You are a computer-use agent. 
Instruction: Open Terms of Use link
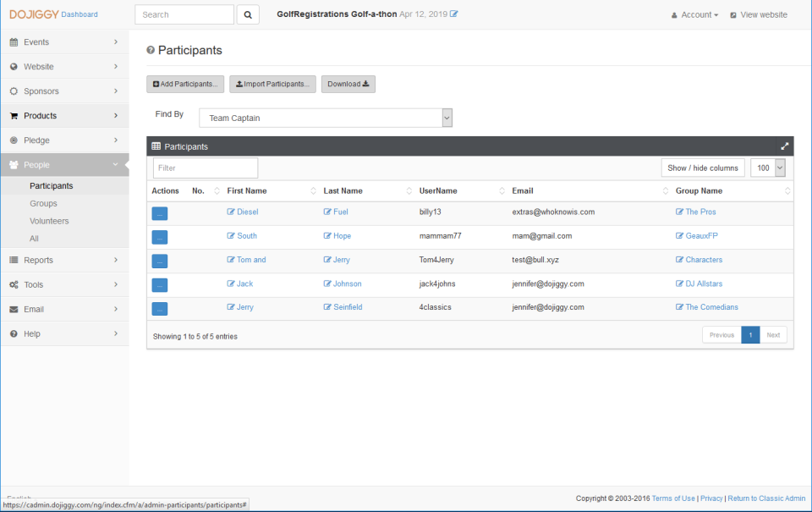[x=673, y=498]
